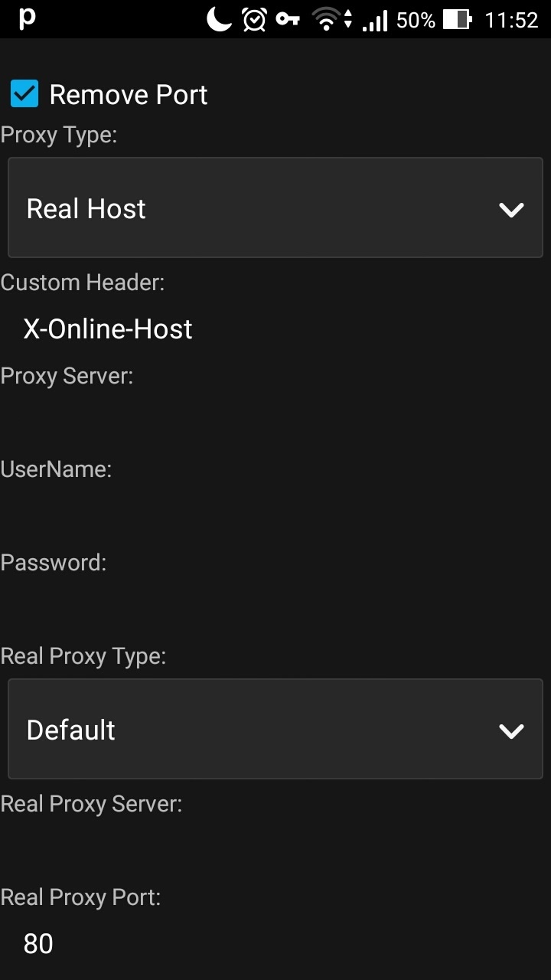Tap the do-not-disturb moon icon

(219, 19)
